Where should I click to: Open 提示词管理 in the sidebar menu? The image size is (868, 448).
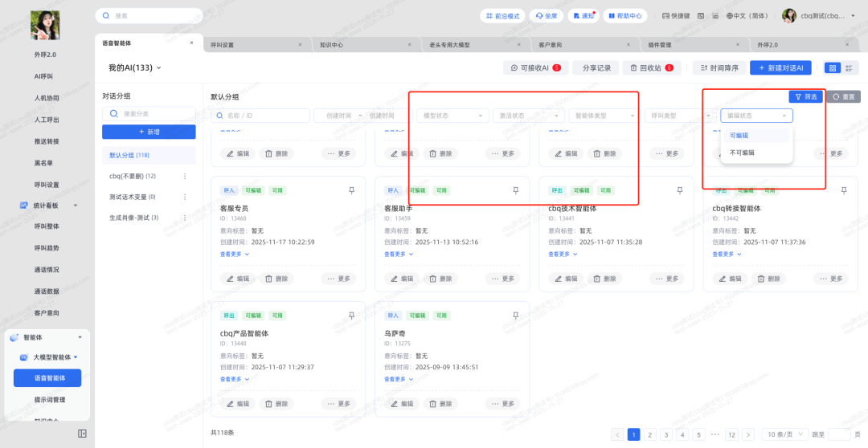coord(50,399)
